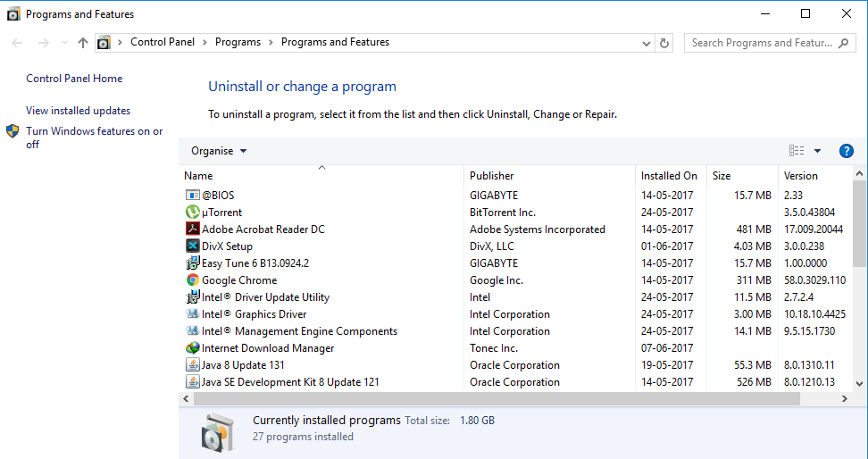Click the vertical scrollbar down arrow
Screen dimensions: 868x459
859,383
